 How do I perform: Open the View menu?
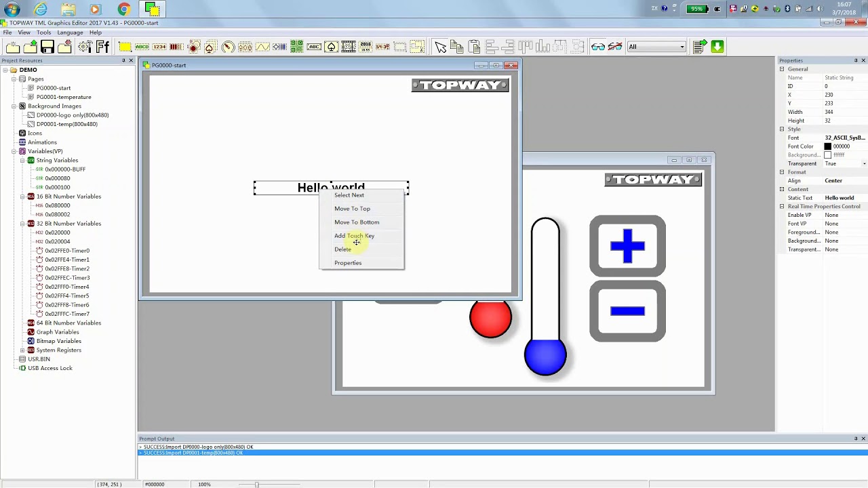[24, 33]
